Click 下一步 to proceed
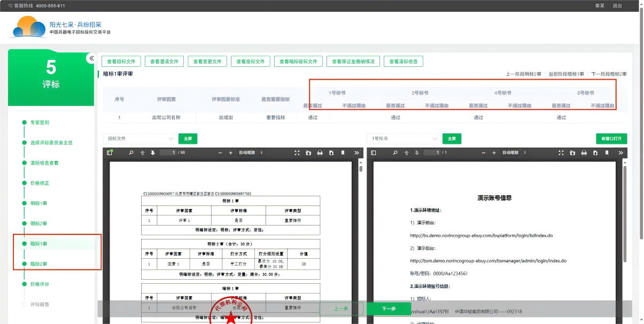This screenshot has width=644, height=324. tap(389, 309)
